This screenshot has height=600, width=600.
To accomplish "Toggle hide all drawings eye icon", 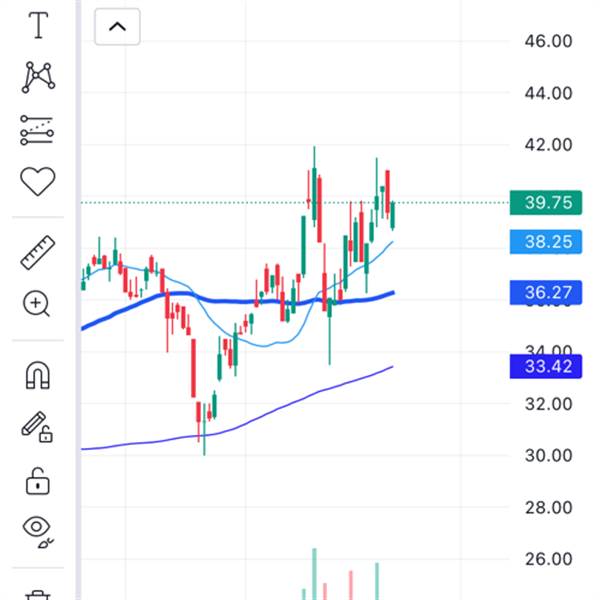I will pos(38,531).
